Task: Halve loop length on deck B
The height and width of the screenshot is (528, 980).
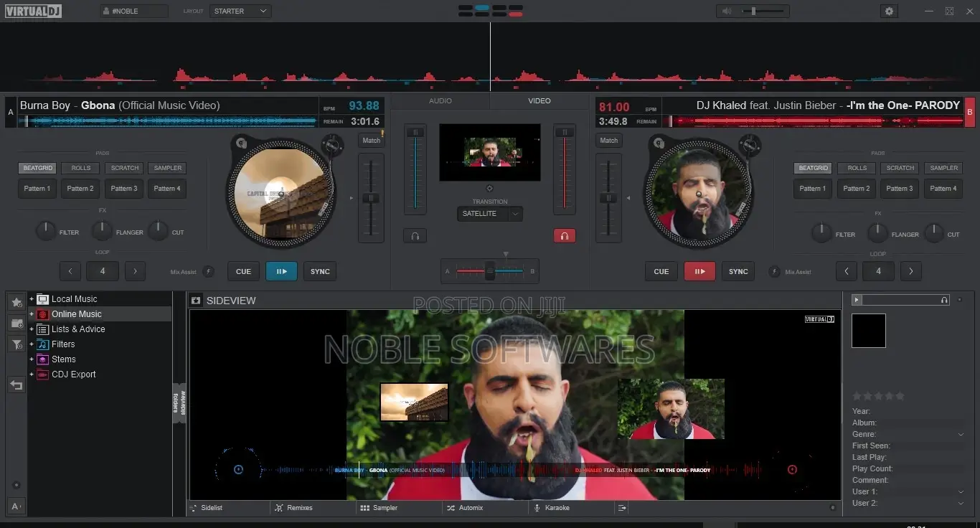Action: click(x=847, y=271)
